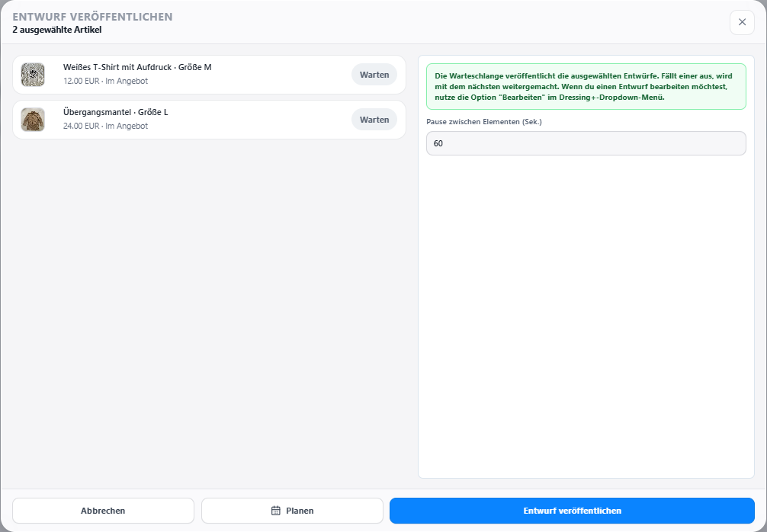Screen dimensions: 767x532
Task: Open the Übergangsmantel coat thumbnail
Action: coord(33,120)
